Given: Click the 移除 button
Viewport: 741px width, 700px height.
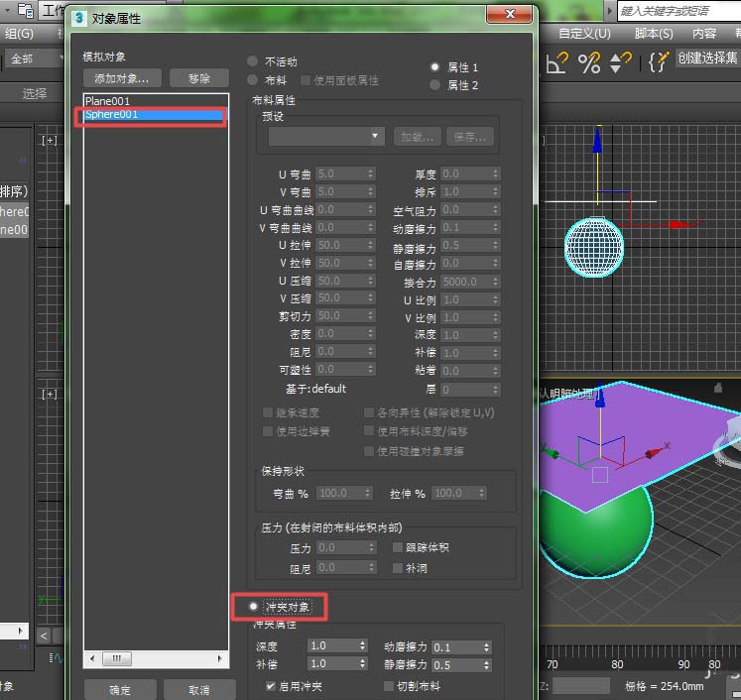Looking at the screenshot, I should (x=199, y=78).
